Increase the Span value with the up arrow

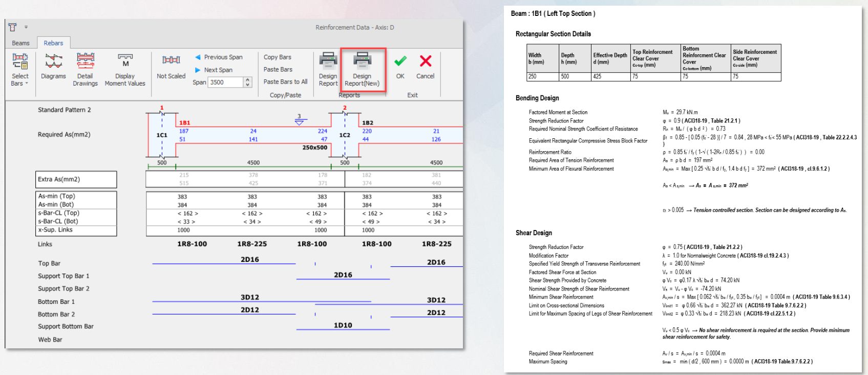[x=248, y=79]
